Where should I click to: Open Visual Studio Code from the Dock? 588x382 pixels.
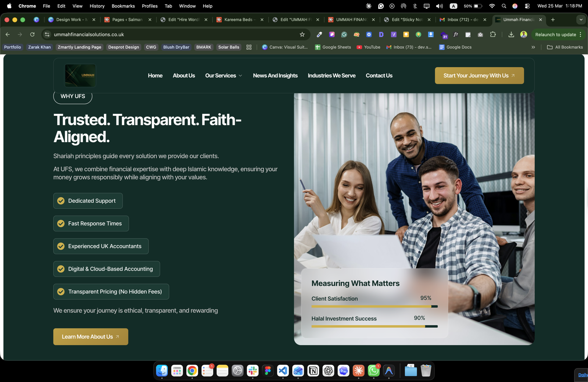click(283, 371)
